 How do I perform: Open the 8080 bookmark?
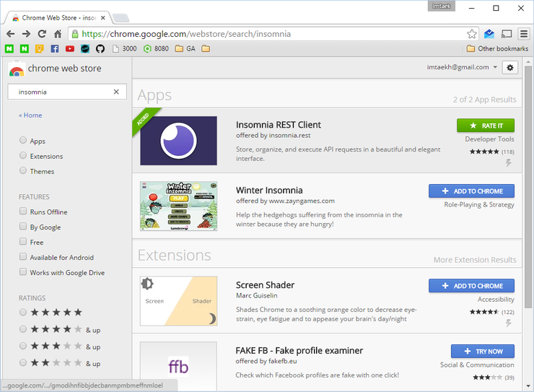156,48
